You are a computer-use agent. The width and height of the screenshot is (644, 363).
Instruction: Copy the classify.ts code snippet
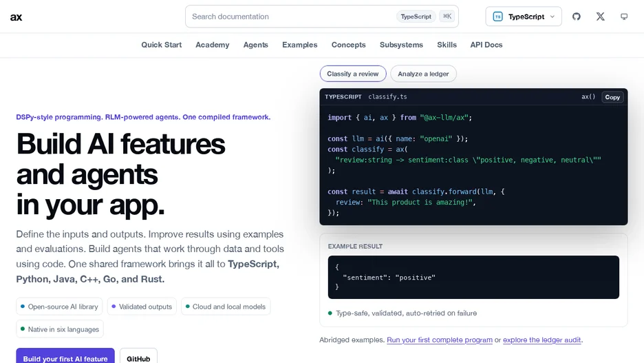point(612,97)
